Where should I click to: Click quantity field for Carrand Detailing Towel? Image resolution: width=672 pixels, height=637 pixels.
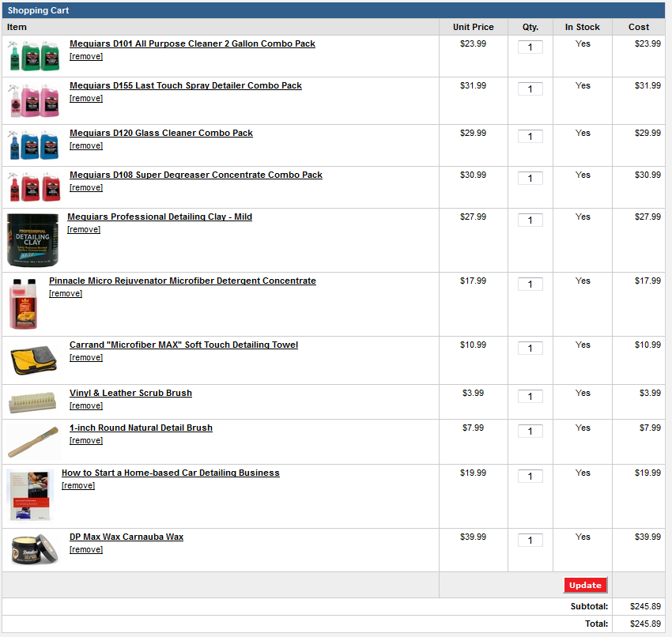[530, 349]
